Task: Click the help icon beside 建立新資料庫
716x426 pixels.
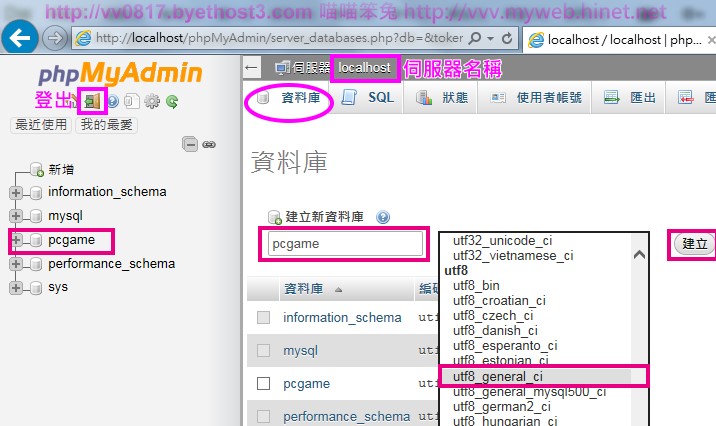Action: click(x=383, y=217)
